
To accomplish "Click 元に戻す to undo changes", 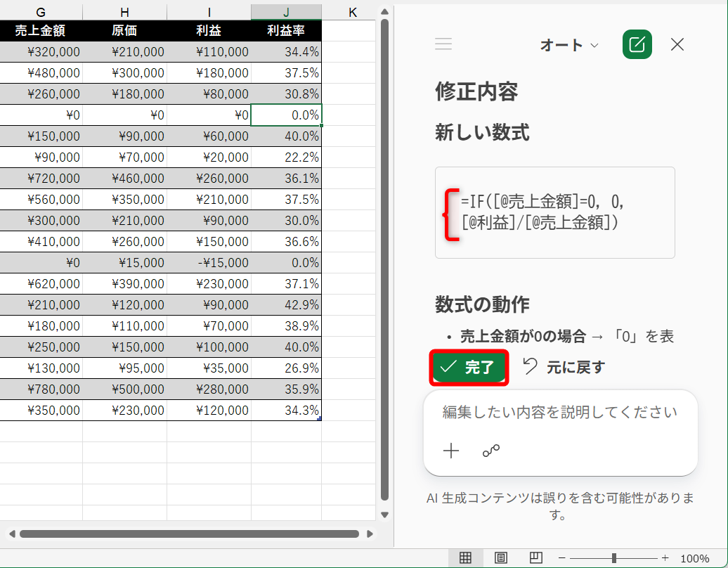I will 564,368.
